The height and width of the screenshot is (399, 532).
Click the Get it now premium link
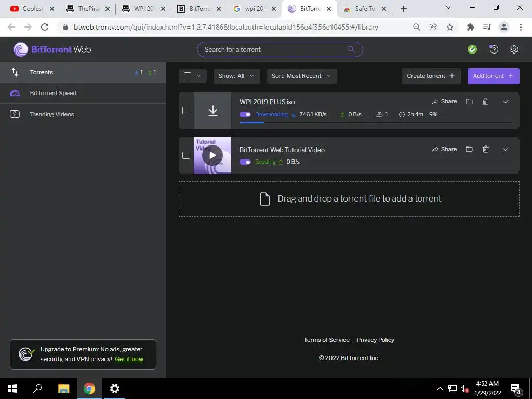click(x=129, y=359)
